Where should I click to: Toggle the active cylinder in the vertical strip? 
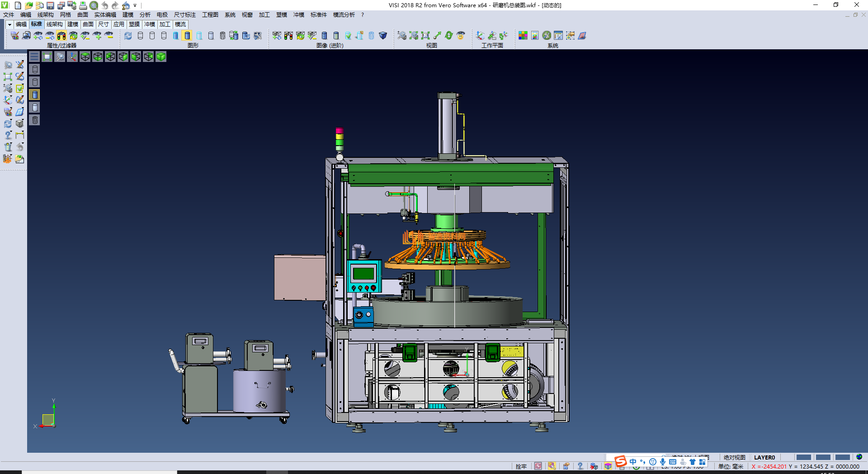coord(35,95)
